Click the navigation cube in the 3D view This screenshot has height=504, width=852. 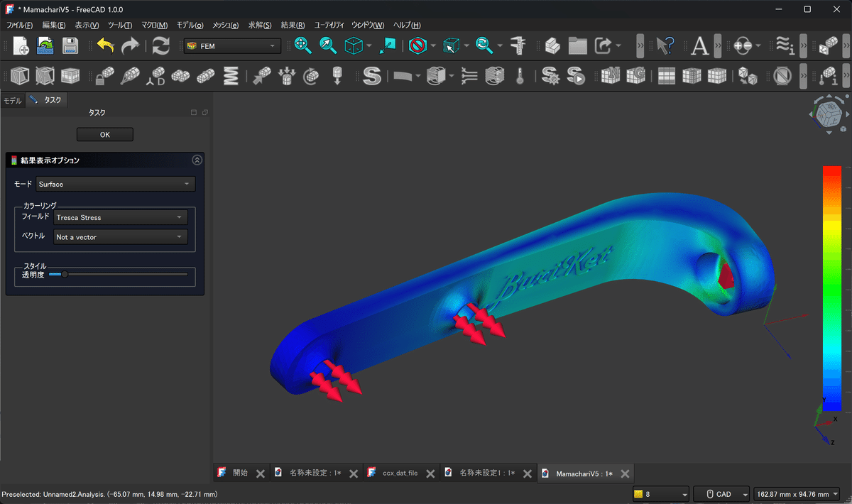click(x=829, y=114)
